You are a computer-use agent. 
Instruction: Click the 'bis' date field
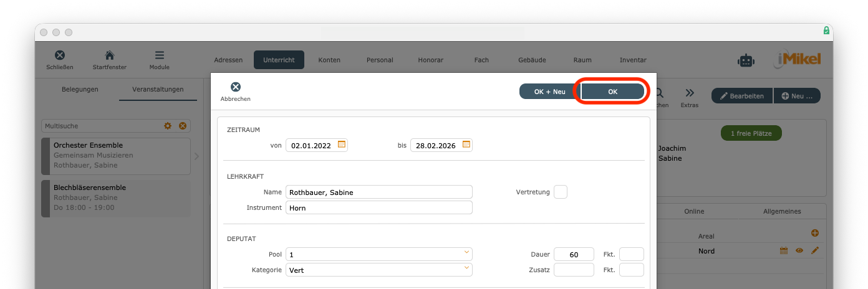441,145
